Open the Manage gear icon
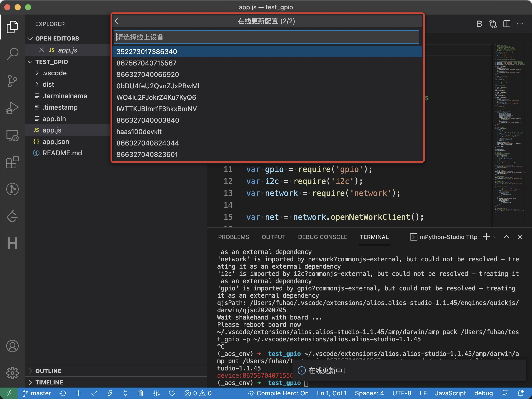 12,373
